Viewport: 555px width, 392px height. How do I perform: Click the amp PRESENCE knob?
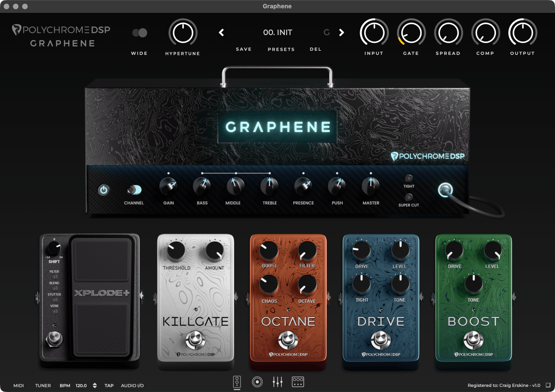(303, 186)
